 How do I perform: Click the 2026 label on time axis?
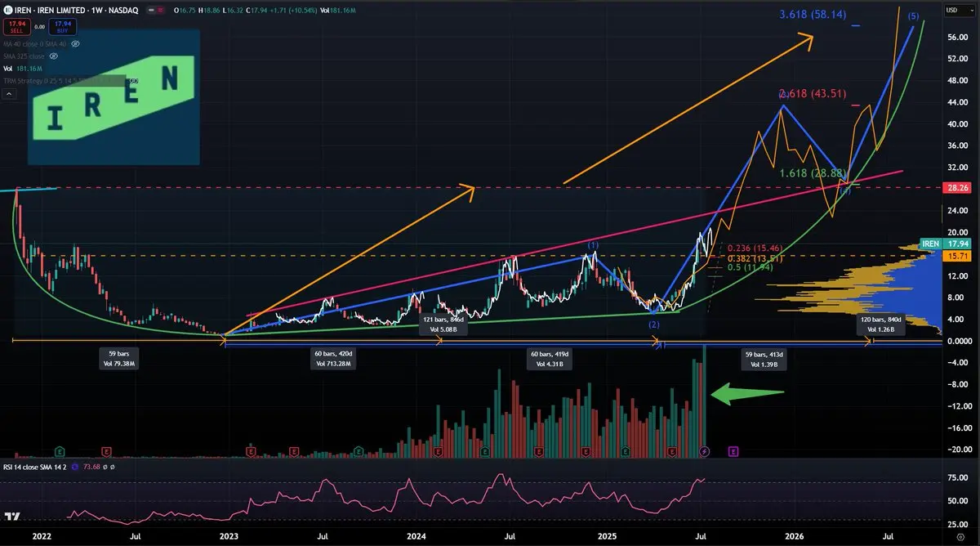pos(794,537)
